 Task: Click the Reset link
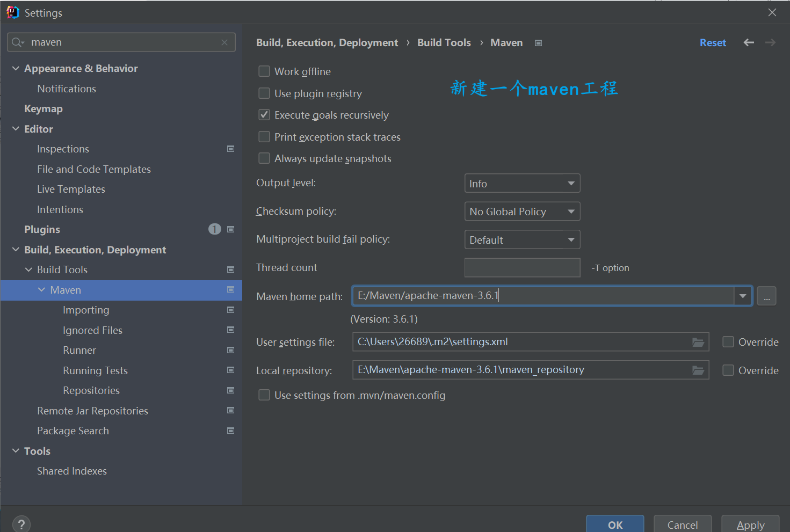(x=713, y=42)
